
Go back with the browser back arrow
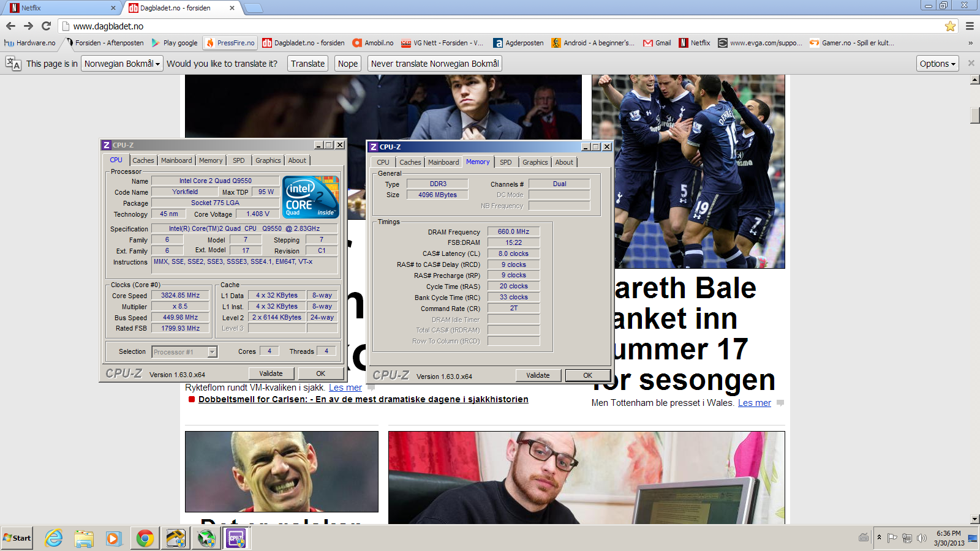click(10, 26)
